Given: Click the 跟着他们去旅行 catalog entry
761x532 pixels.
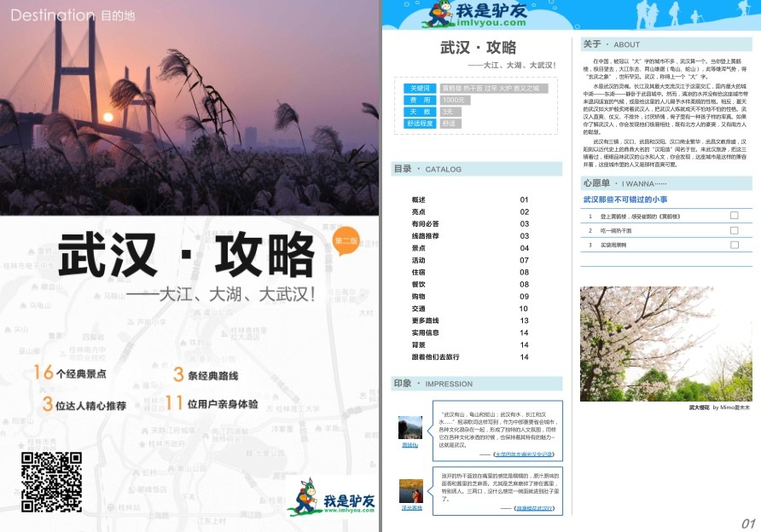Looking at the screenshot, I should coord(435,357).
